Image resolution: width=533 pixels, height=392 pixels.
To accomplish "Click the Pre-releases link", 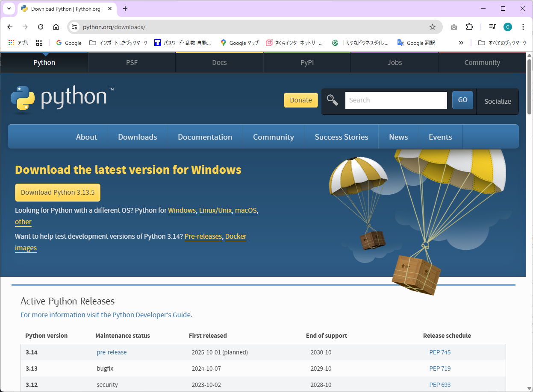I will coord(203,236).
